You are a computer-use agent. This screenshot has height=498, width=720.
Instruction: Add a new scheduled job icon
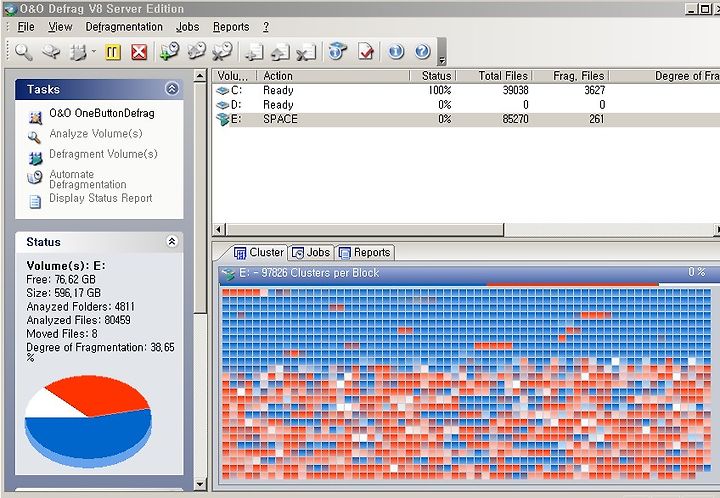pos(169,51)
